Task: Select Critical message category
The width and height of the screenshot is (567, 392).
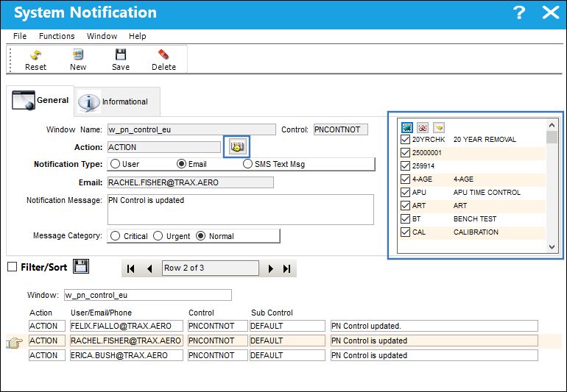Action: [116, 236]
